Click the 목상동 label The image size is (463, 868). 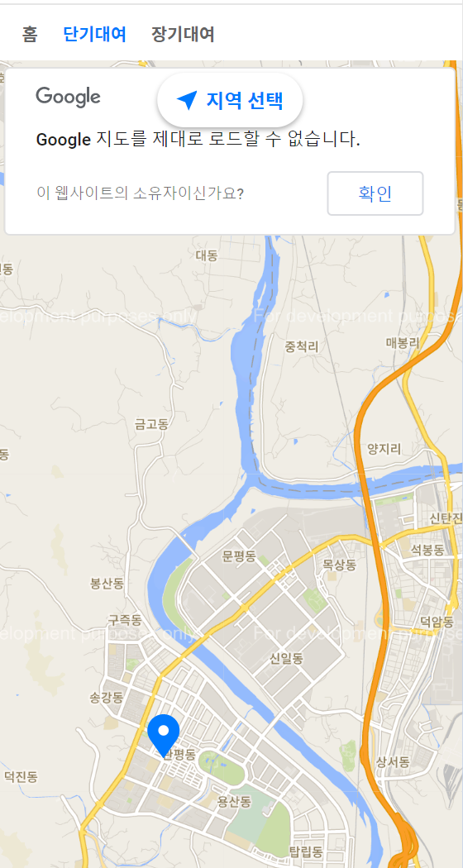point(340,565)
